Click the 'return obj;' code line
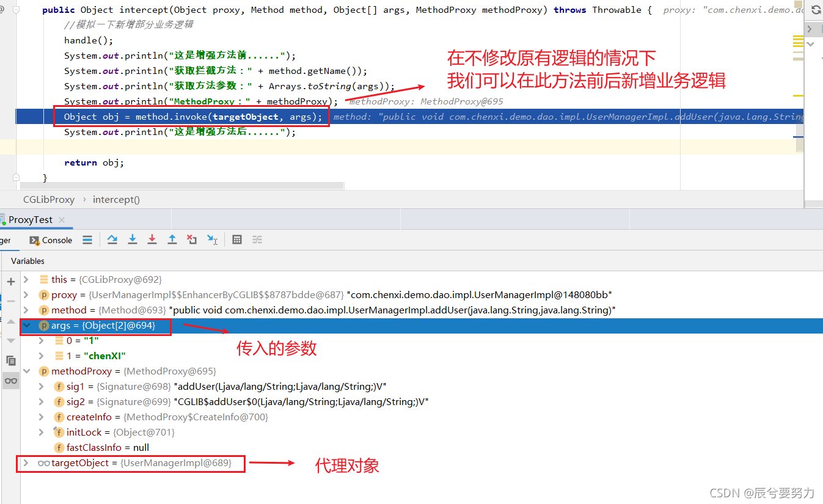Viewport: 823px width, 504px height. point(94,163)
